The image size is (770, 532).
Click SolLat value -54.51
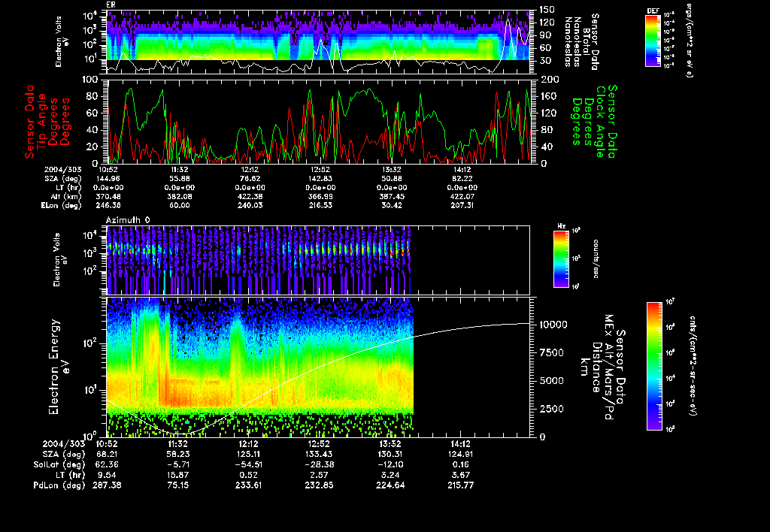tap(248, 465)
